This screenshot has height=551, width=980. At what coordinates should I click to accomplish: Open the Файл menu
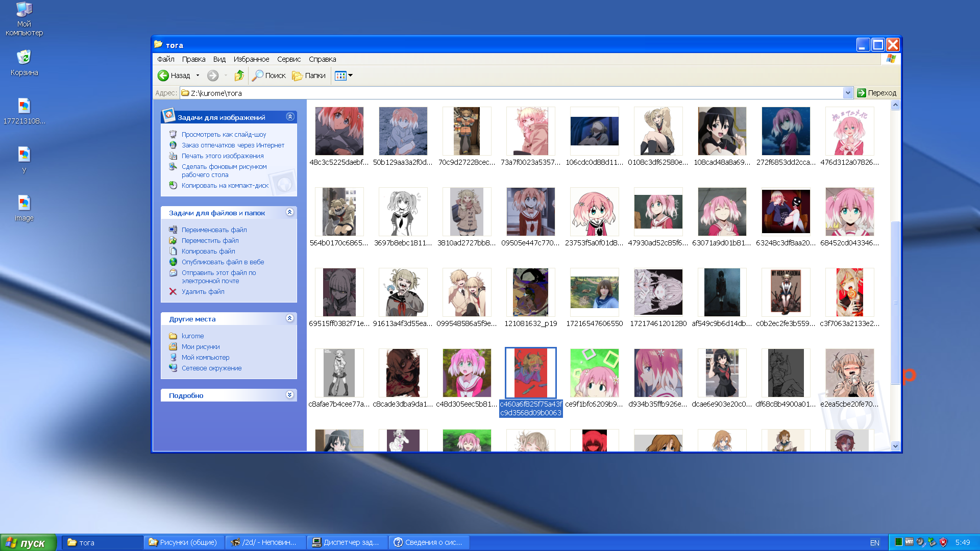[x=166, y=59]
